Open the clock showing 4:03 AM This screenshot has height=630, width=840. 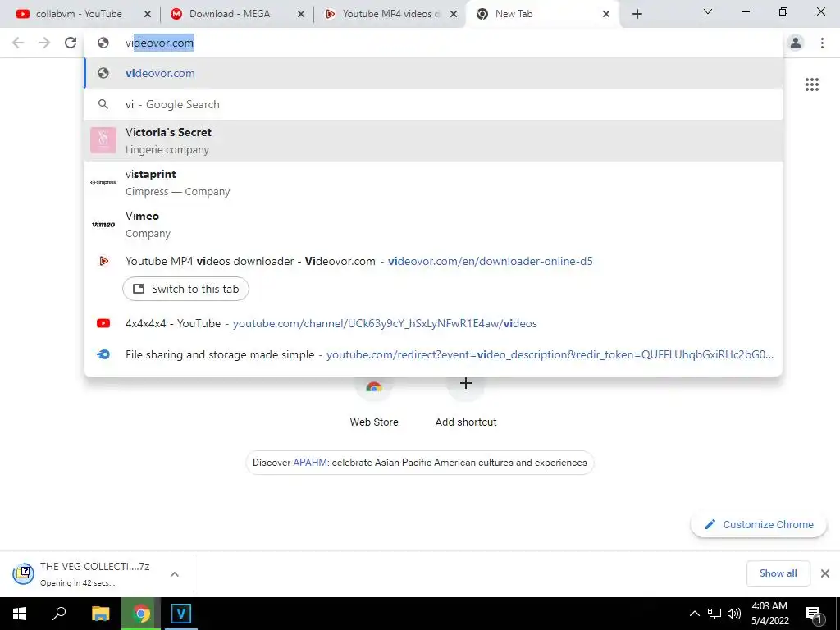(x=769, y=614)
